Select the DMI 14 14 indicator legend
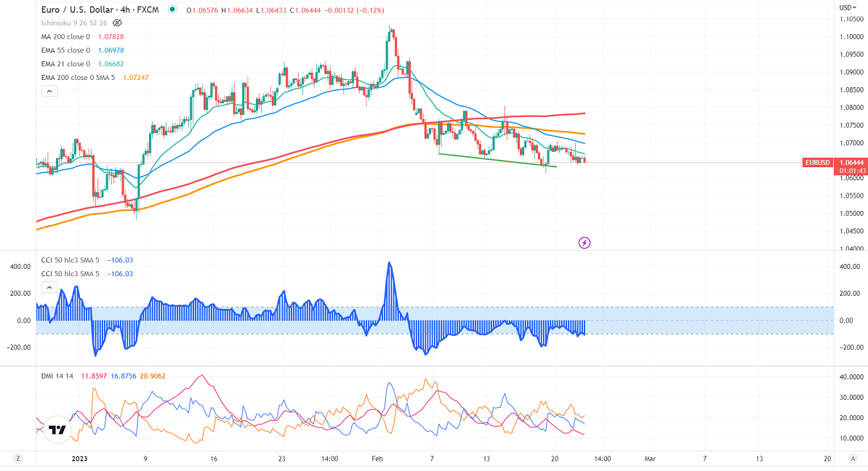The image size is (868, 471). pos(56,374)
